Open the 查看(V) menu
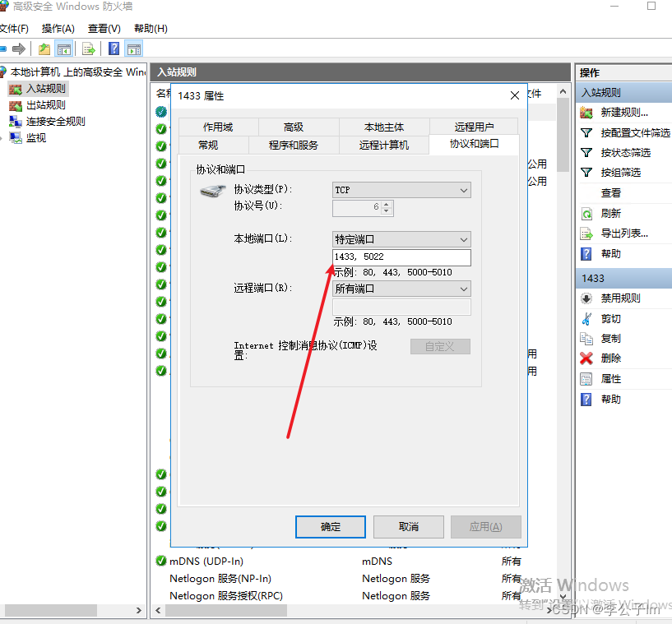672x624 pixels. pos(104,29)
